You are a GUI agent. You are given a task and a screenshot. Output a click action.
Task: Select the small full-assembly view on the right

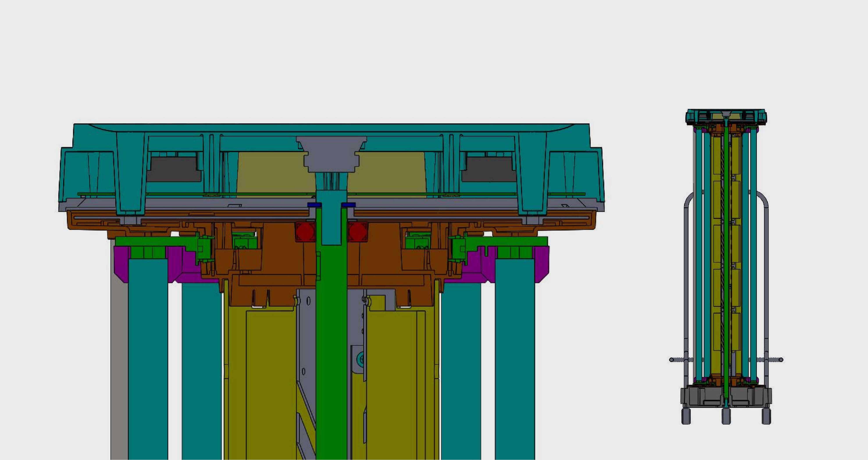click(x=726, y=267)
